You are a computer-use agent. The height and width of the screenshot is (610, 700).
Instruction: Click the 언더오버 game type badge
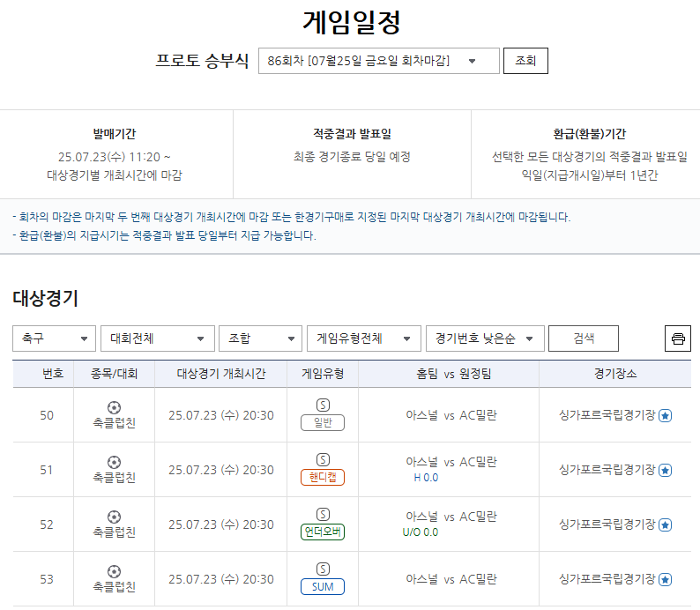323,532
